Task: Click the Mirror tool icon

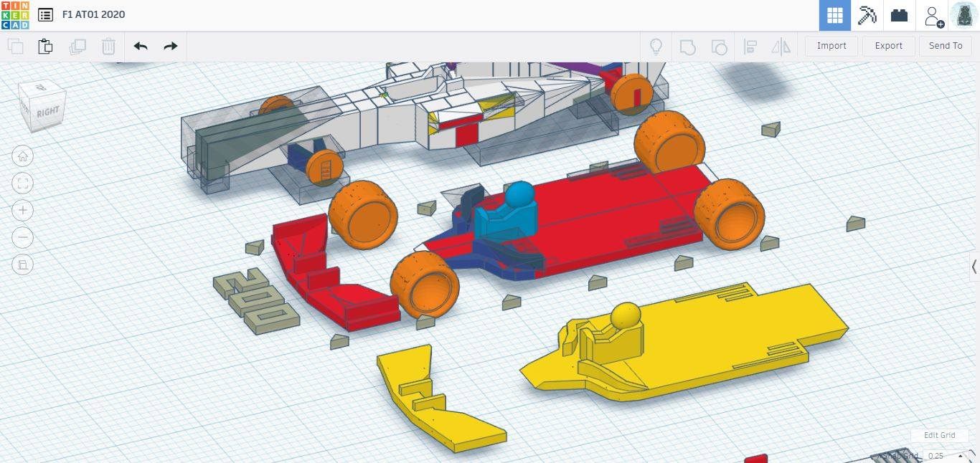Action: click(781, 47)
